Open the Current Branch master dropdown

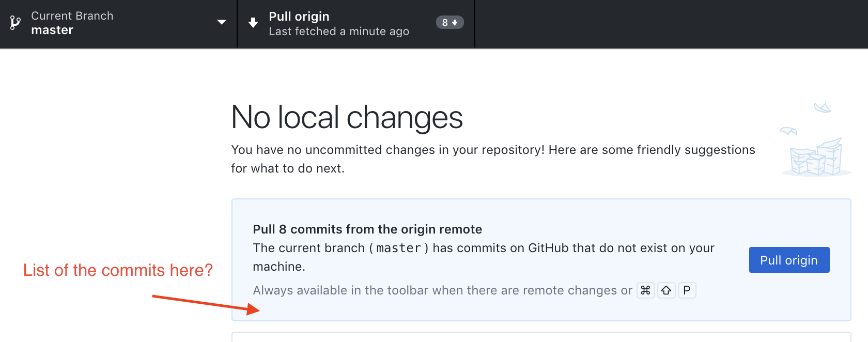click(72, 23)
